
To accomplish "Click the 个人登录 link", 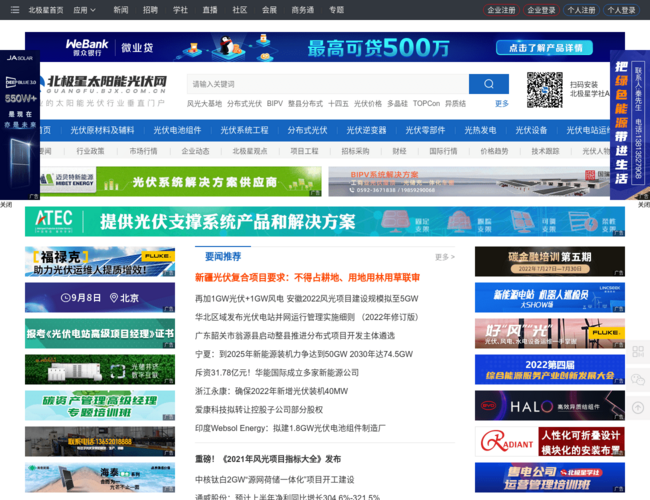I will [621, 10].
